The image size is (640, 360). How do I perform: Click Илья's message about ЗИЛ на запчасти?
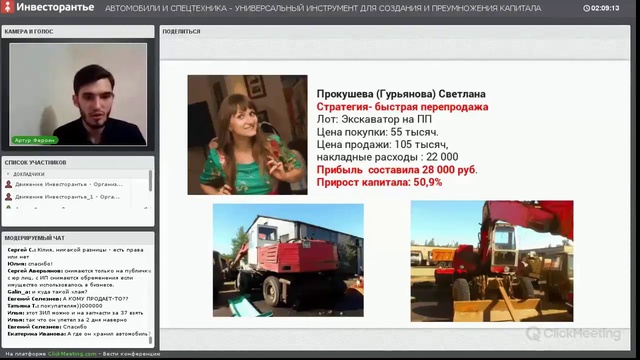[x=75, y=313]
